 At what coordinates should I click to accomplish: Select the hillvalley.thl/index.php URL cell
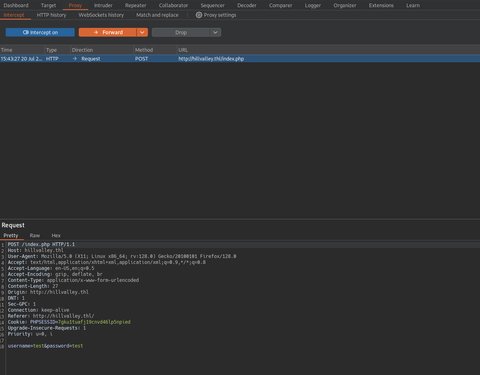point(211,59)
